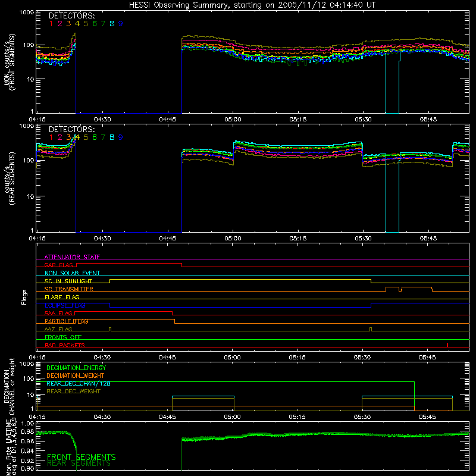The image size is (476, 476).
Task: Click the ECLIPSE FLAG label
Action: (65, 305)
